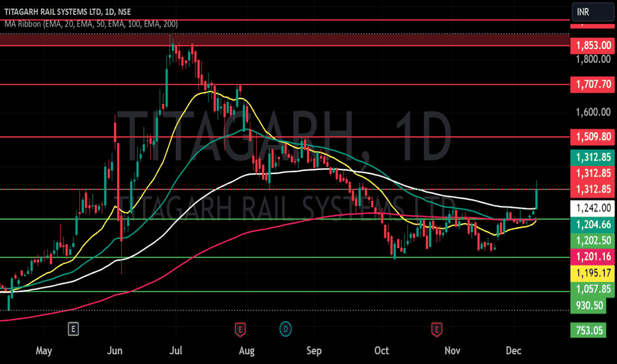617x364 pixels.
Task: Select the 1,707.70 red price label
Action: [593, 84]
